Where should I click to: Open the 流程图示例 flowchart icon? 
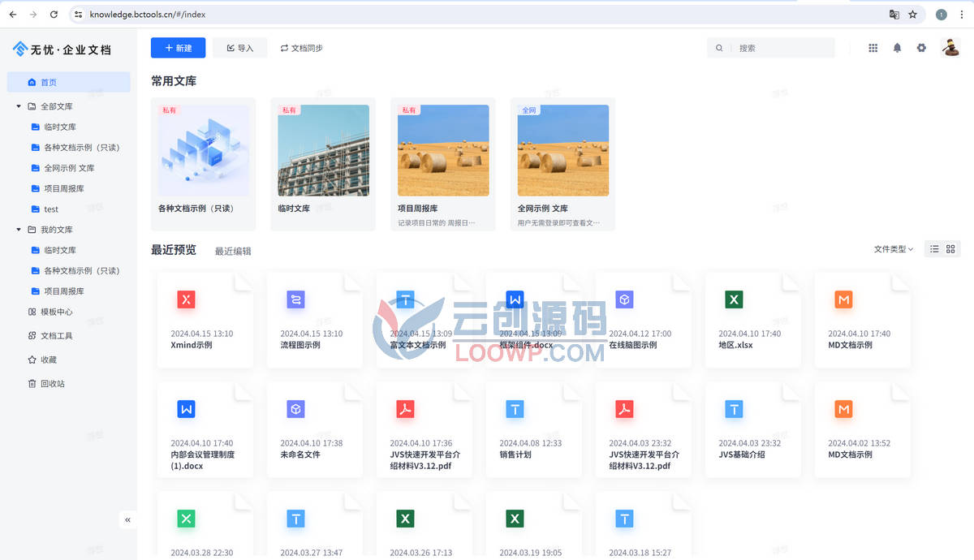coord(295,300)
